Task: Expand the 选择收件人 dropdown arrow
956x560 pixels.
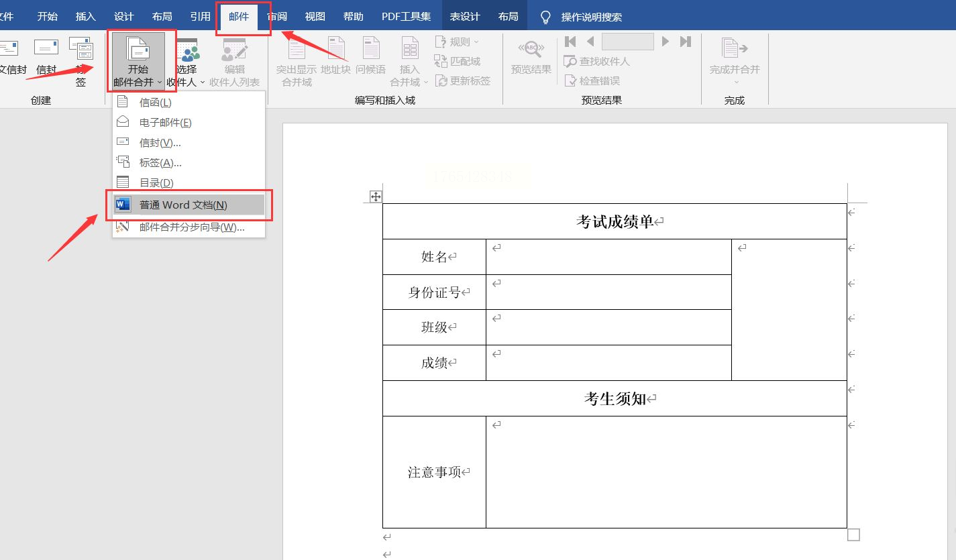Action: [x=203, y=82]
